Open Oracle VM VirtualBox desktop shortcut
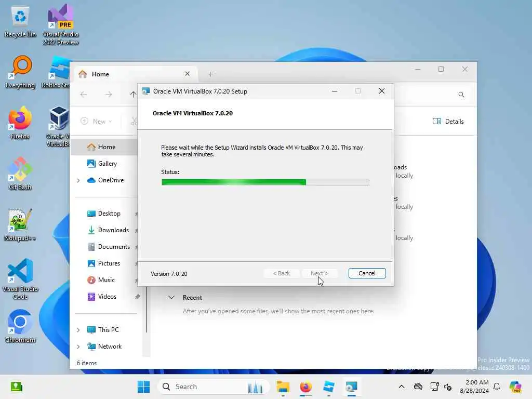 [58, 127]
